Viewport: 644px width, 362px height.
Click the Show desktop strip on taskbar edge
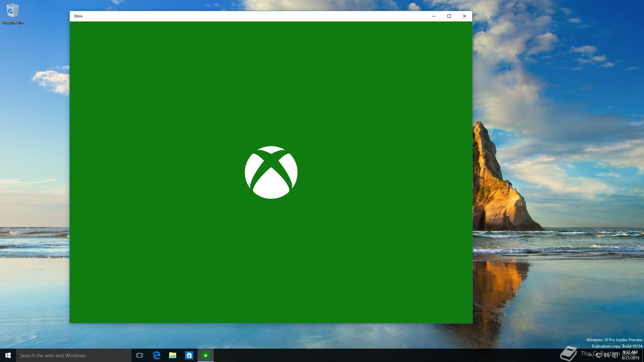(x=643, y=355)
